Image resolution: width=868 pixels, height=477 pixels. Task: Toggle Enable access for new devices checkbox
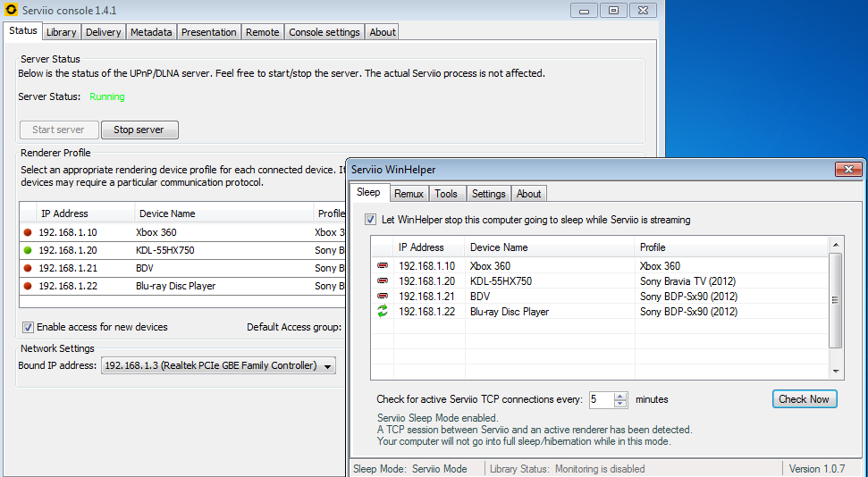[28, 327]
